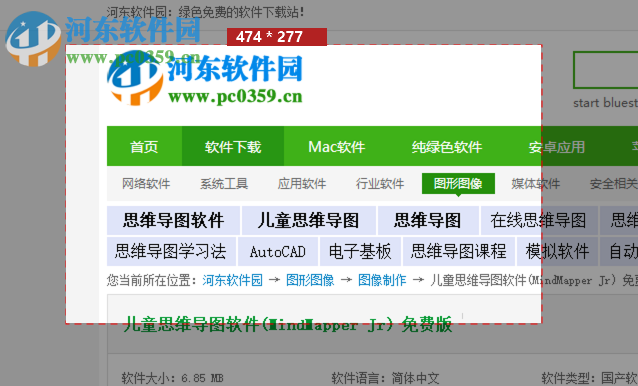The image size is (638, 386).
Task: Open the 思维导图学习法 tag
Action: (171, 251)
